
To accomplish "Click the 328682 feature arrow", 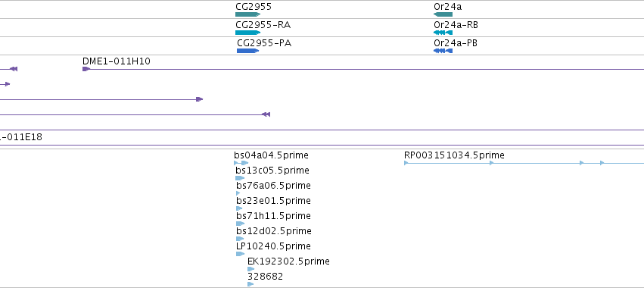I will (250, 284).
